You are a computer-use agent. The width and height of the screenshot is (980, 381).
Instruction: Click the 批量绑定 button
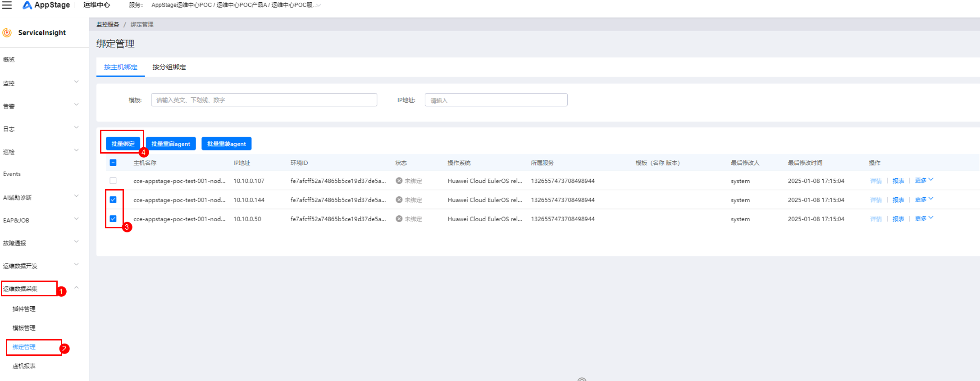coord(123,144)
